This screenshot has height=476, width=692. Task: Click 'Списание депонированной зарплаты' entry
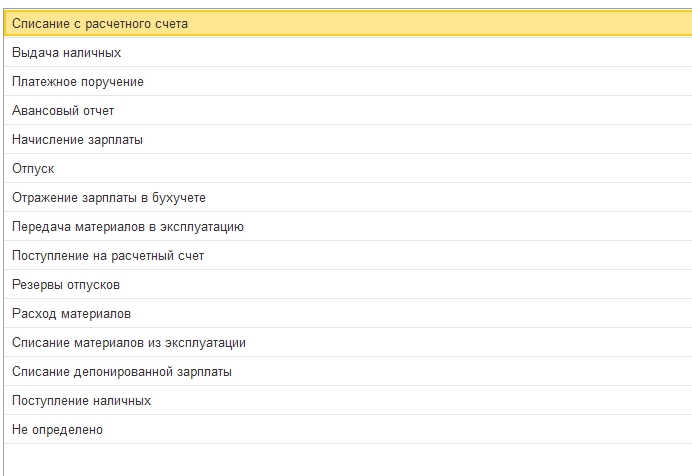coord(122,372)
